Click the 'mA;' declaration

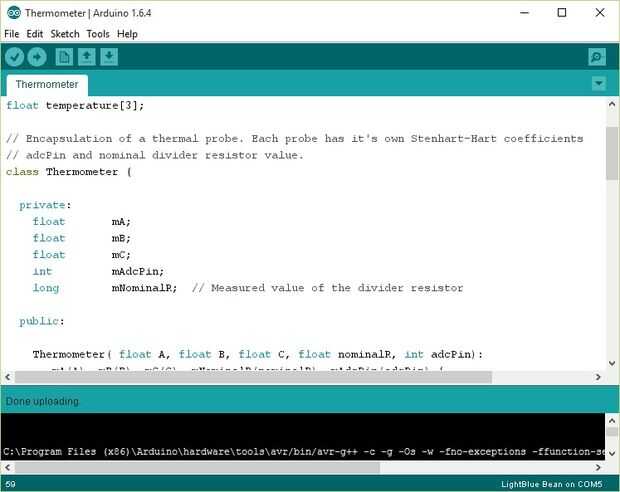tap(121, 221)
